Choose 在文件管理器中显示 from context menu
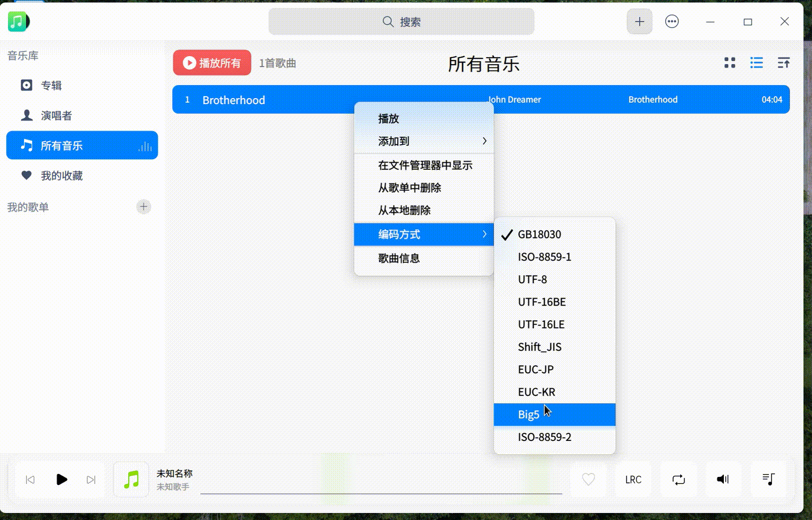The image size is (812, 520). (x=424, y=165)
